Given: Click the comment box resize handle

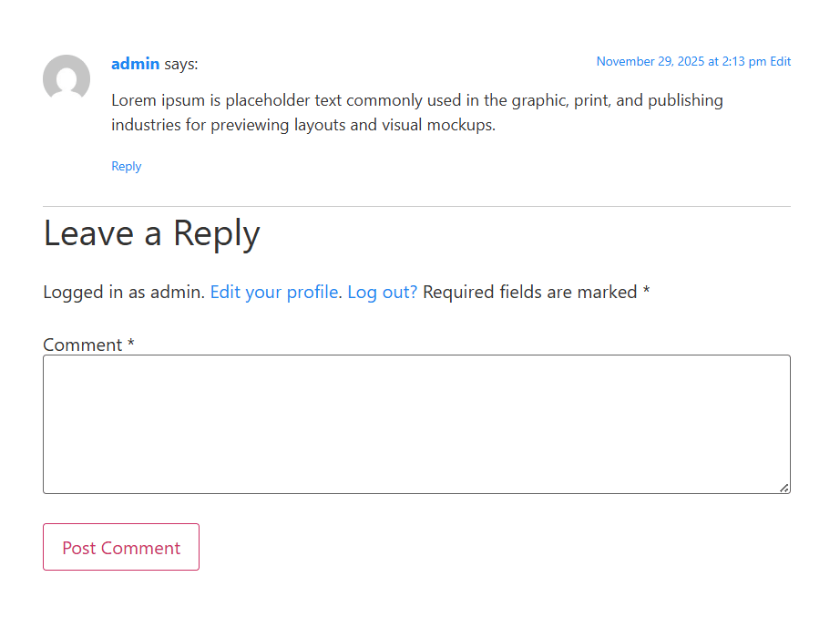Looking at the screenshot, I should coord(784,488).
